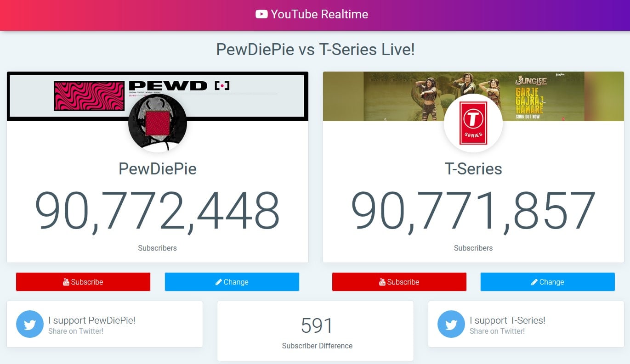Image resolution: width=630 pixels, height=364 pixels.
Task: Change the PewDiePie channel slot
Action: [x=232, y=282]
